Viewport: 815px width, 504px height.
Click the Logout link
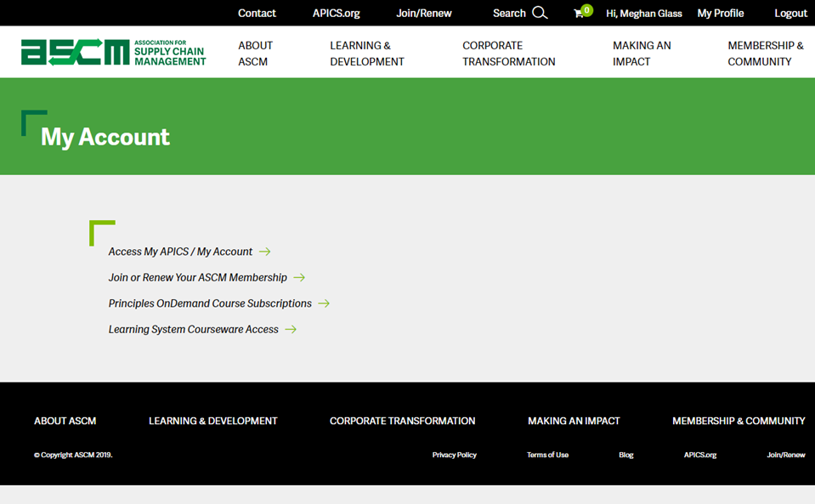tap(790, 13)
